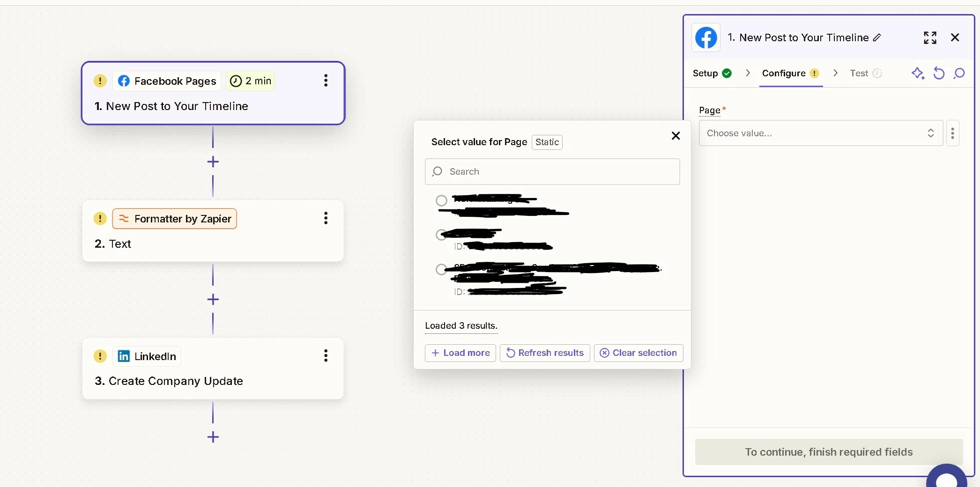Select the 3. Create Company Update step card

pyautogui.click(x=213, y=369)
